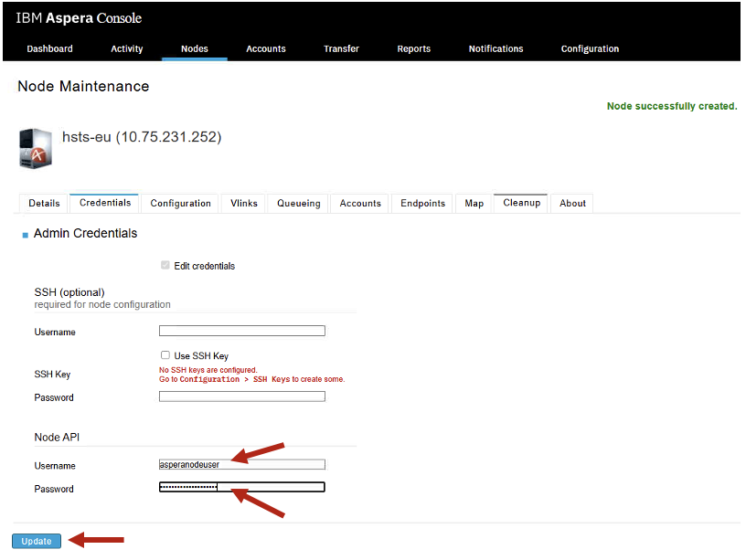The height and width of the screenshot is (560, 746).
Task: Open the Endpoints tab
Action: pyautogui.click(x=422, y=204)
